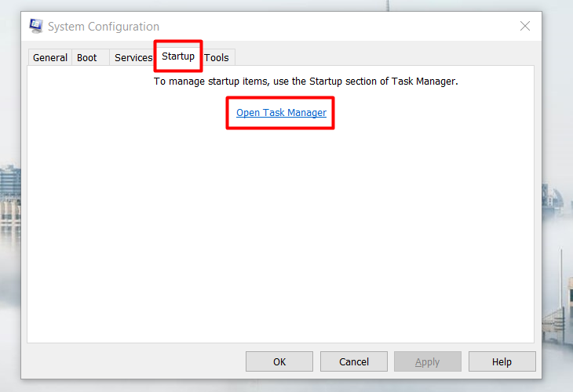
Task: Open Task Manager via the link
Action: [x=281, y=113]
